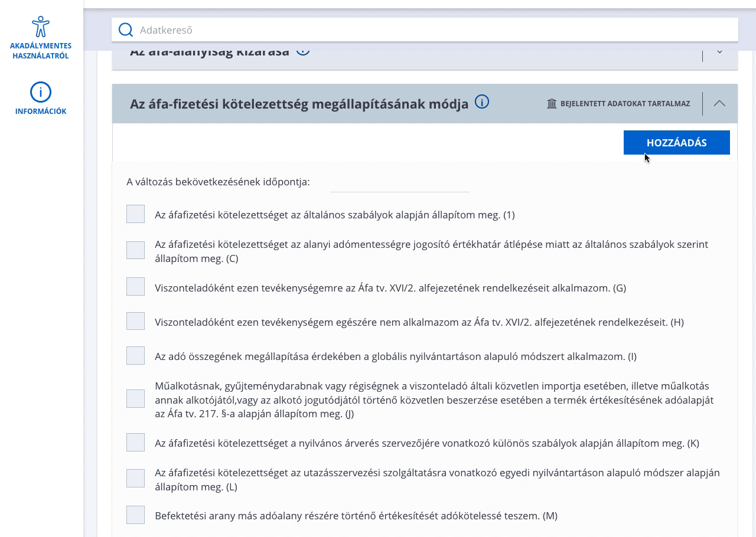Click the HOZZÁADÁS button

pos(677,142)
